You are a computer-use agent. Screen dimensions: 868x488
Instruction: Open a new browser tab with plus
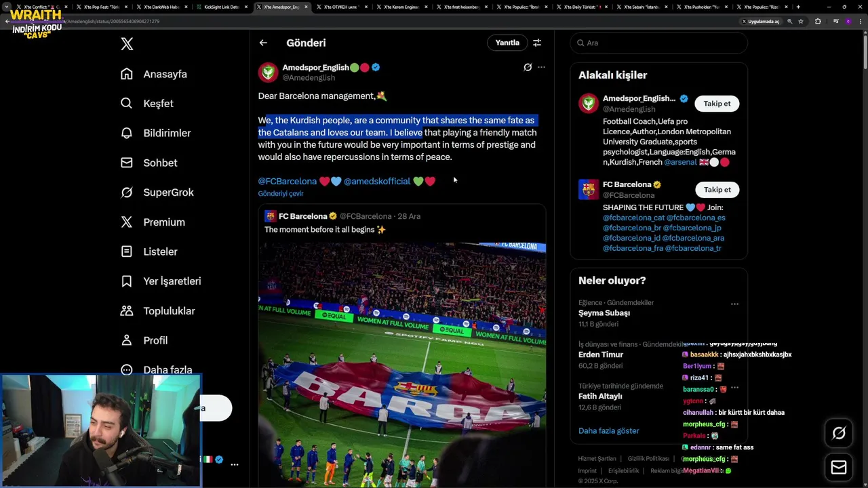pyautogui.click(x=798, y=7)
